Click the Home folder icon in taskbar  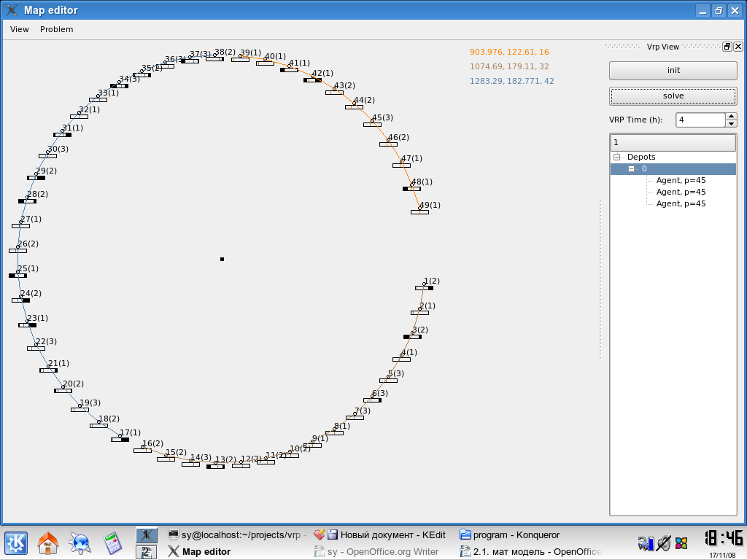pyautogui.click(x=47, y=543)
